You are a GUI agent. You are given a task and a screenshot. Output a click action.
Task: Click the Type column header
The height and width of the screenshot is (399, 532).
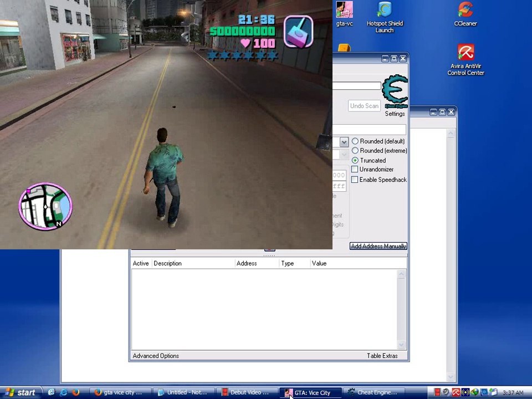[294, 263]
